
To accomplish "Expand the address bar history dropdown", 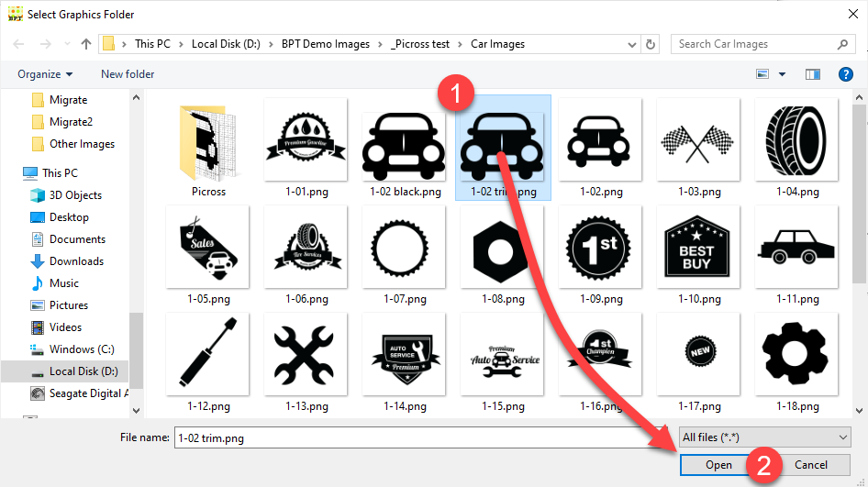I will coord(631,44).
